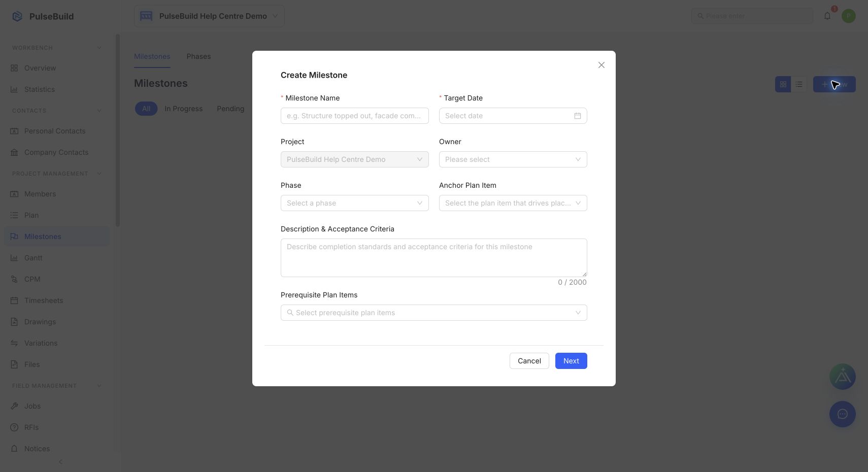Click the Description & Acceptance Criteria textarea
This screenshot has height=472, width=868.
click(x=434, y=258)
